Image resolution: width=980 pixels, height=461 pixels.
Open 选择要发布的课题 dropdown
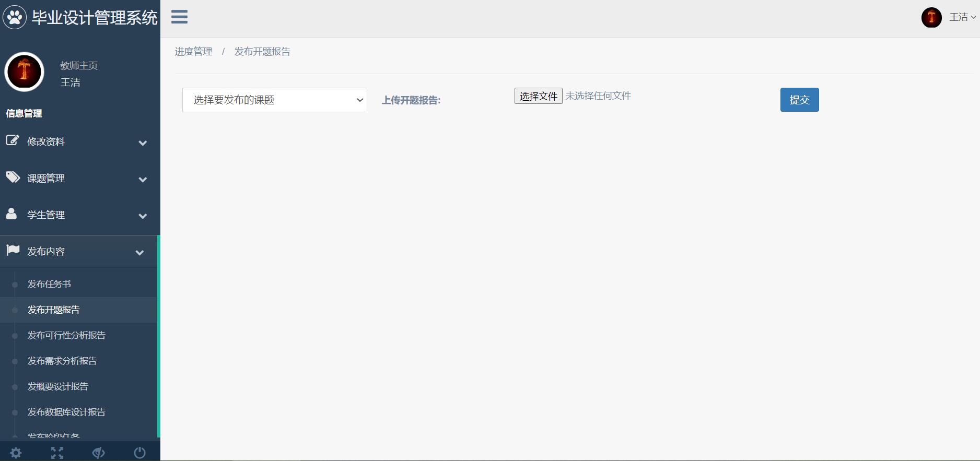coord(275,100)
